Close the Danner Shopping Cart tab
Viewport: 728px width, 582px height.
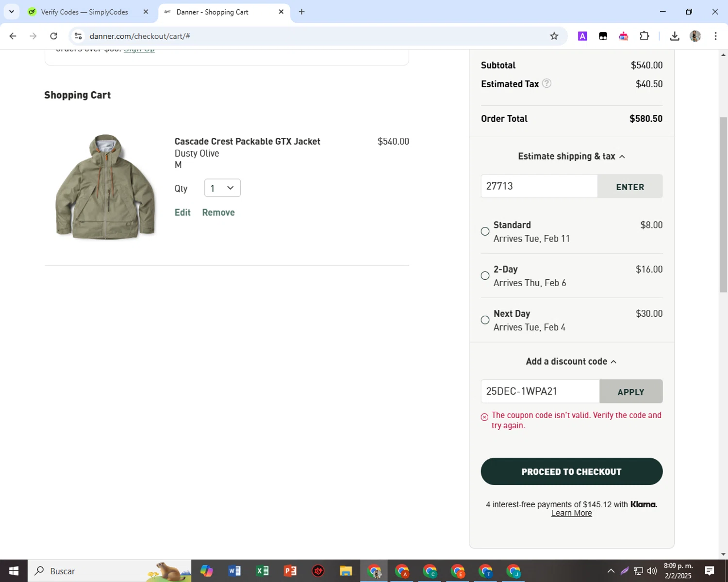(x=281, y=12)
